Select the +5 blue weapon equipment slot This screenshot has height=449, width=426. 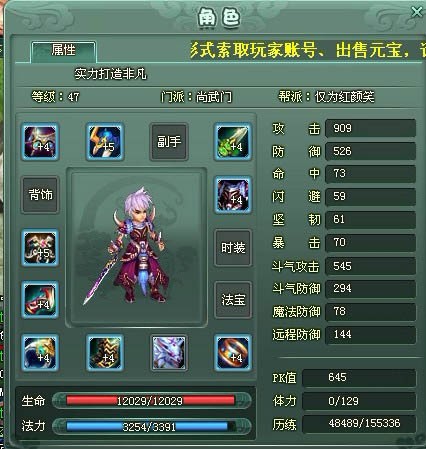click(105, 141)
